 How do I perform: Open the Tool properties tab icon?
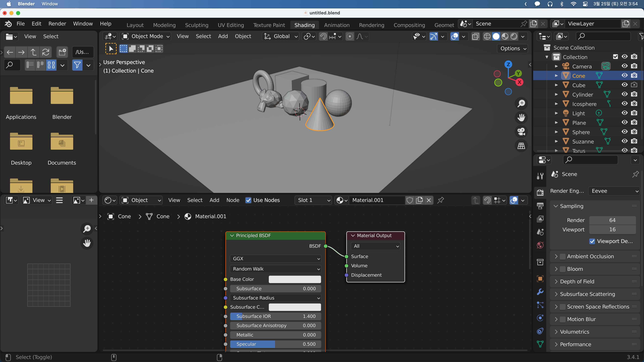point(540,176)
